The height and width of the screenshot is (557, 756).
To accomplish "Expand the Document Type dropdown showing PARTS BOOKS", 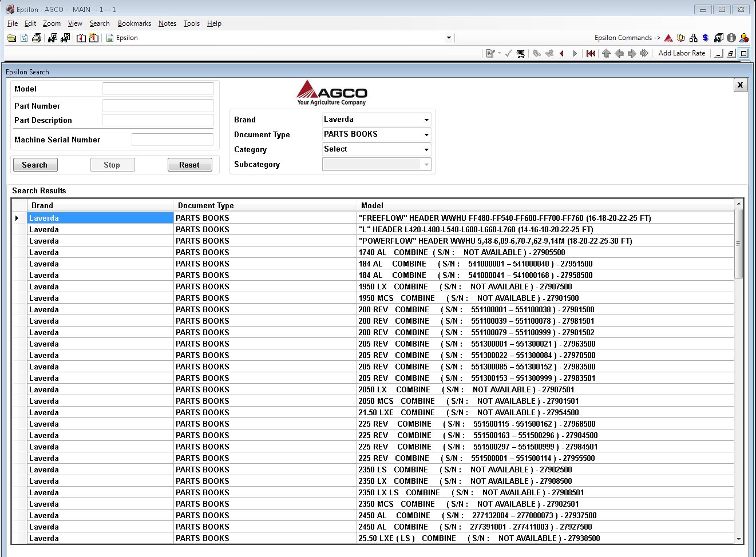I will coord(426,134).
